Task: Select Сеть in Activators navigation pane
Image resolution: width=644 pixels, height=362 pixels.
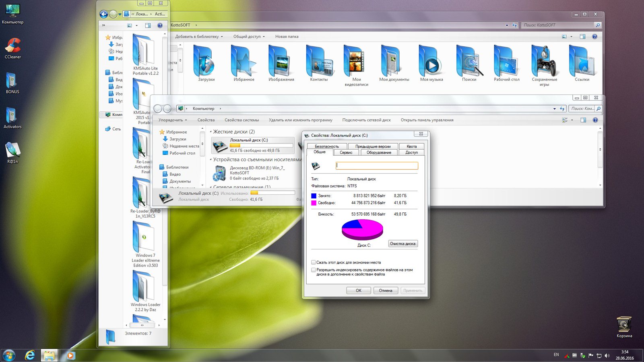Action: click(x=113, y=129)
